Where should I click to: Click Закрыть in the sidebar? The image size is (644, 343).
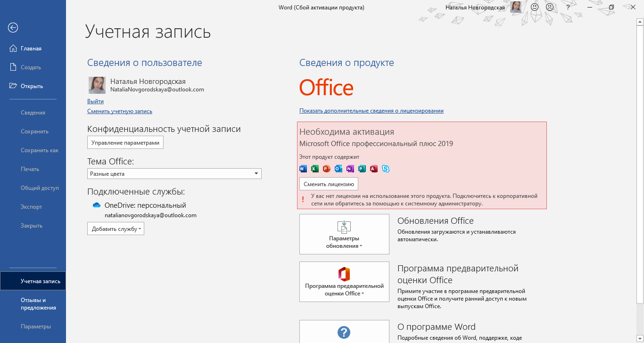click(33, 226)
